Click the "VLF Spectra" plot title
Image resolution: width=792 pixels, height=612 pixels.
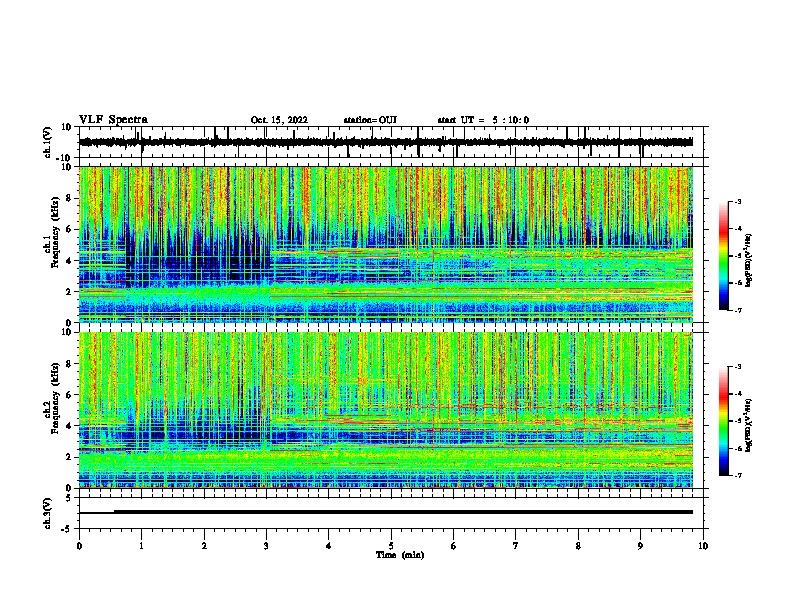click(x=113, y=120)
